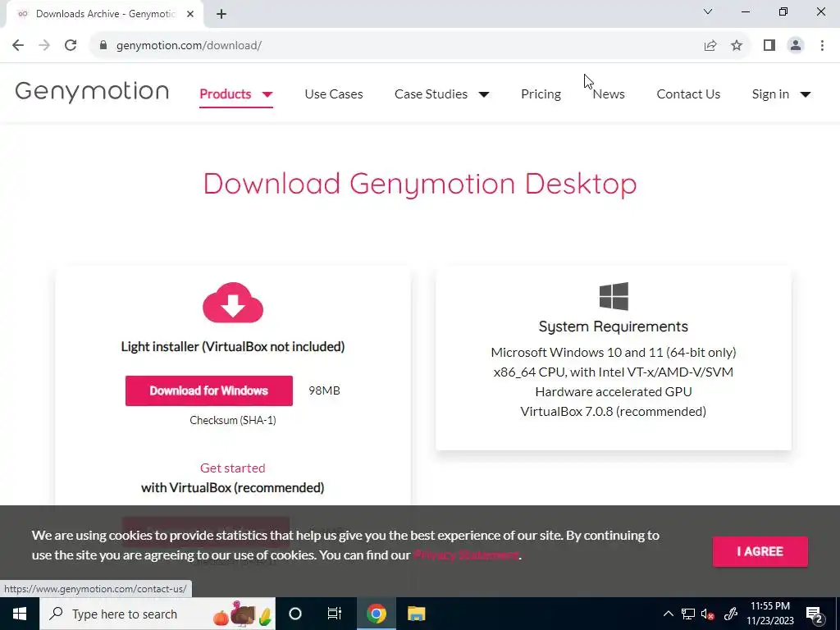Go back with the browser back arrow
This screenshot has width=840, height=630.
(18, 45)
